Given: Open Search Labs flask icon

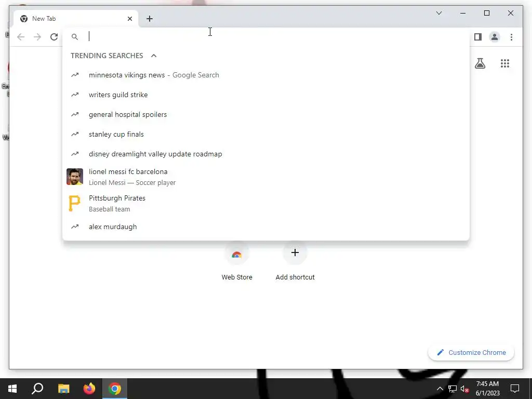Looking at the screenshot, I should tap(480, 63).
